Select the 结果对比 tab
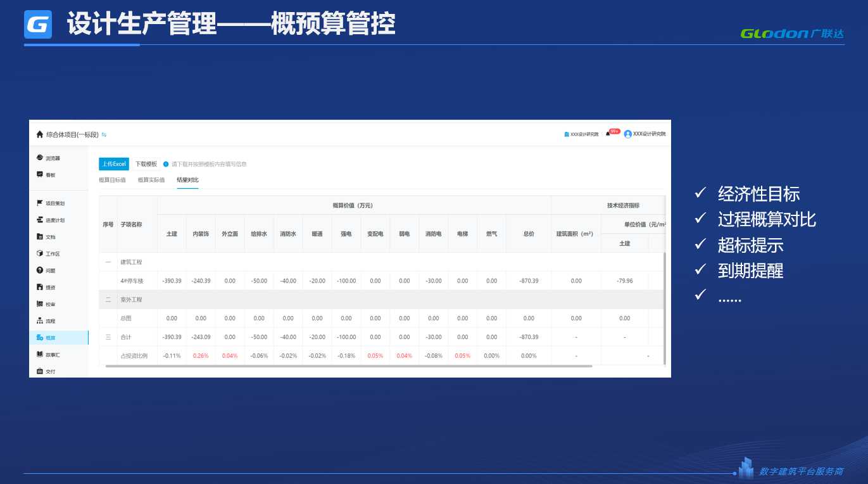 point(187,180)
